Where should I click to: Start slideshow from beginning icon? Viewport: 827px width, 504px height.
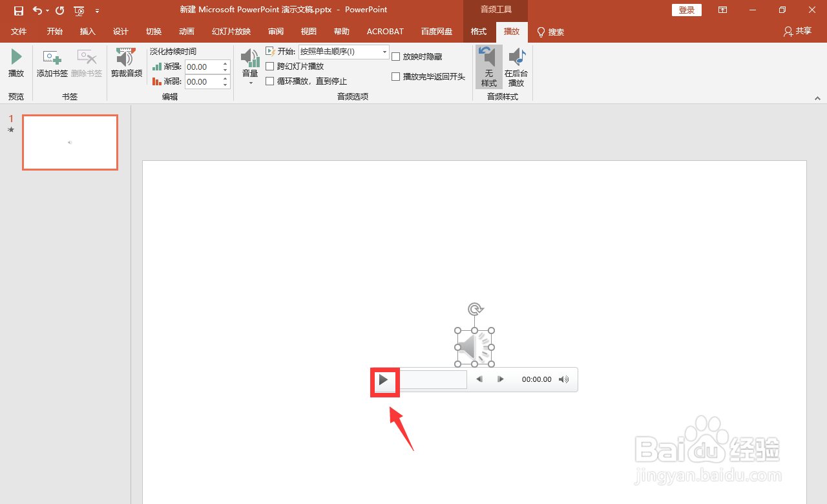click(x=79, y=10)
